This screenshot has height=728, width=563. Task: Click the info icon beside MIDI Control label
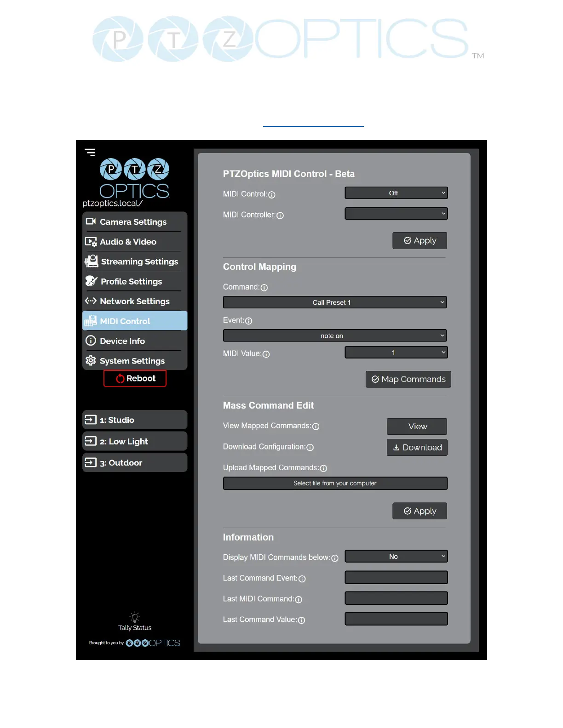tap(272, 195)
